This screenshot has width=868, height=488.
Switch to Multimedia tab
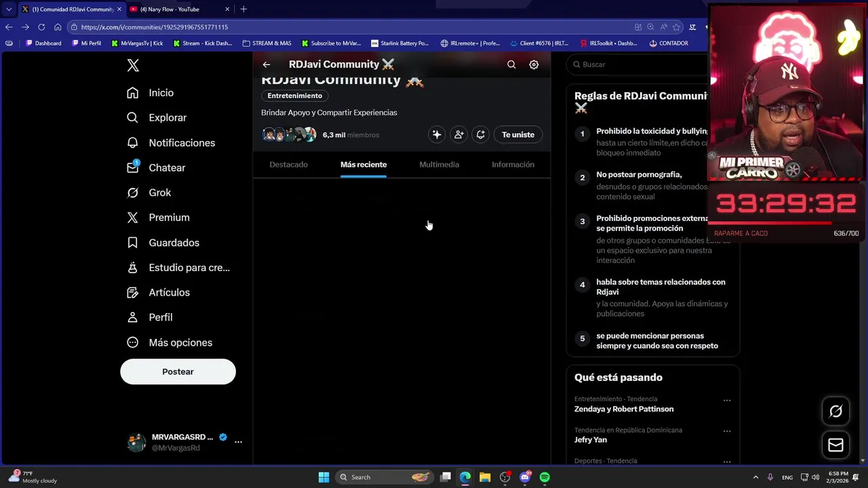point(439,165)
